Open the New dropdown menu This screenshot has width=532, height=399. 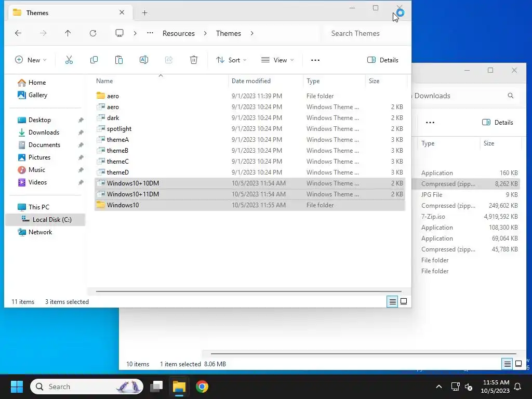31,60
